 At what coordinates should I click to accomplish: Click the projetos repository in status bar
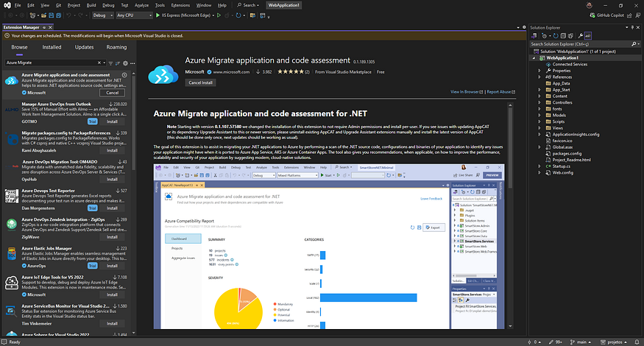tap(614, 342)
